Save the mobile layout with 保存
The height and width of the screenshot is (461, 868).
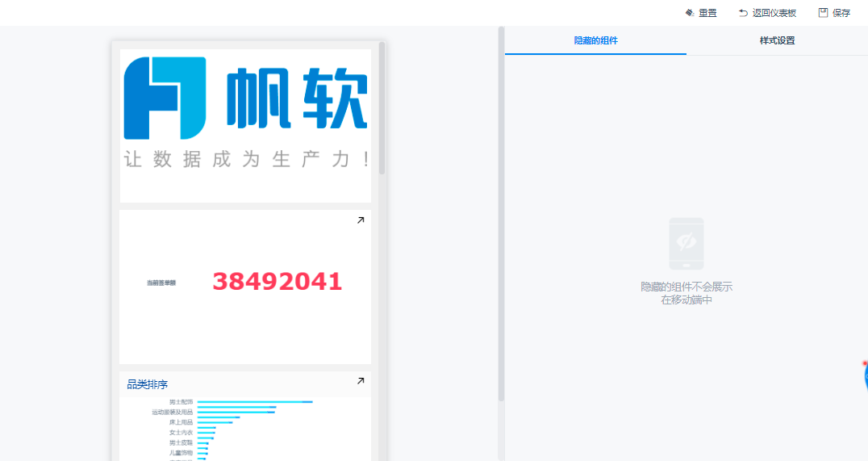point(834,13)
